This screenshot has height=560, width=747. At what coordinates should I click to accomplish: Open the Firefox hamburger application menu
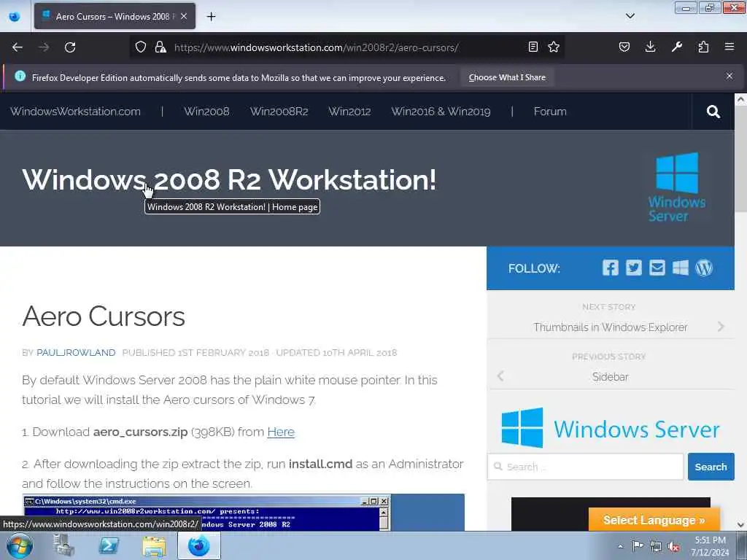click(729, 47)
